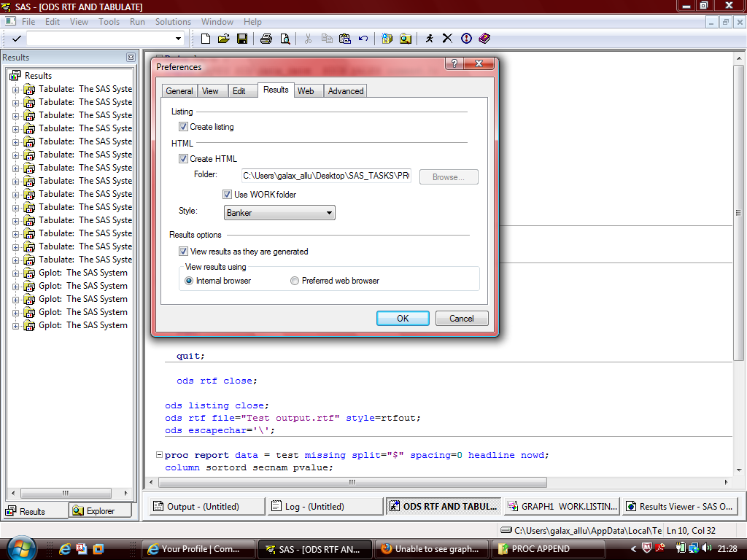Click the Print toolbar icon

click(x=266, y=39)
